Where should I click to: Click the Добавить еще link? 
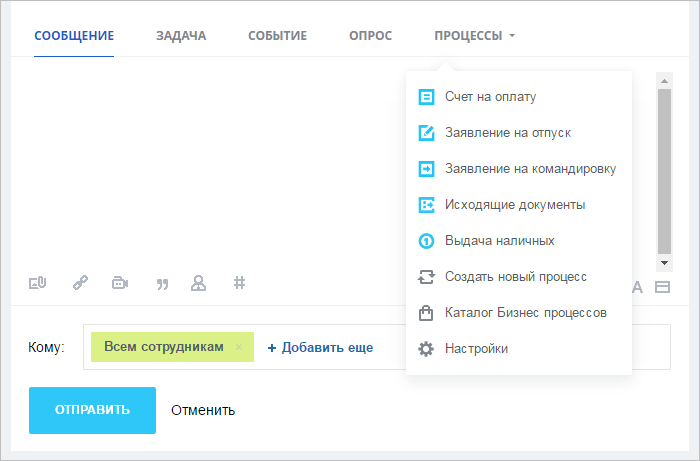tap(320, 347)
